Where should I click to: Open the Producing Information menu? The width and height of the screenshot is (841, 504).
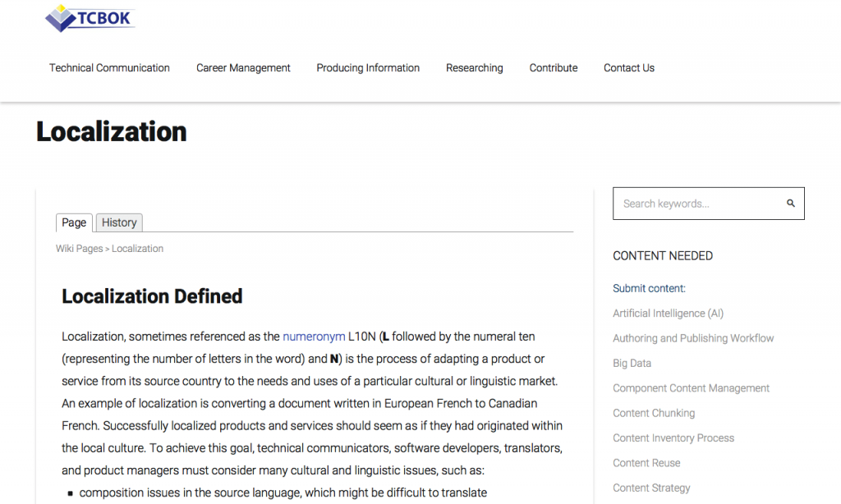368,68
